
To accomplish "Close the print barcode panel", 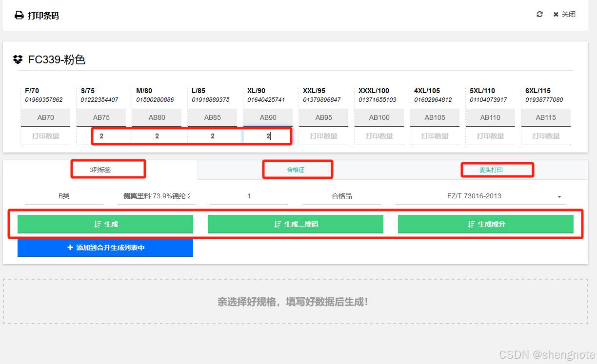I will (x=564, y=15).
